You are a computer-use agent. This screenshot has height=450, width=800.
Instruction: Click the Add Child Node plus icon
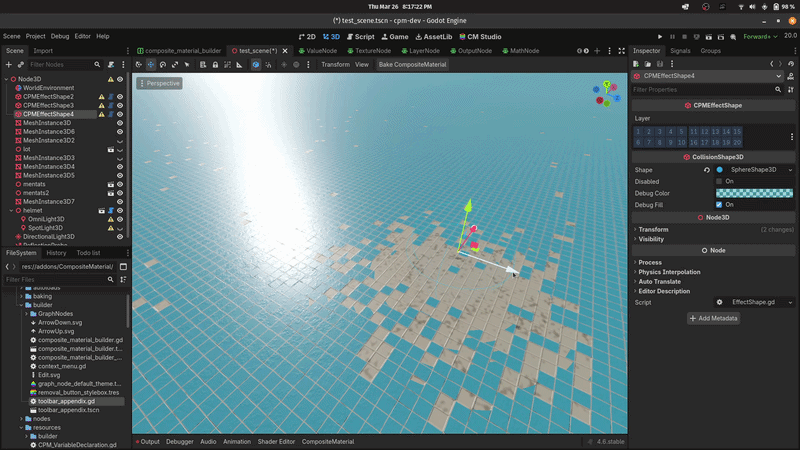click(x=9, y=64)
